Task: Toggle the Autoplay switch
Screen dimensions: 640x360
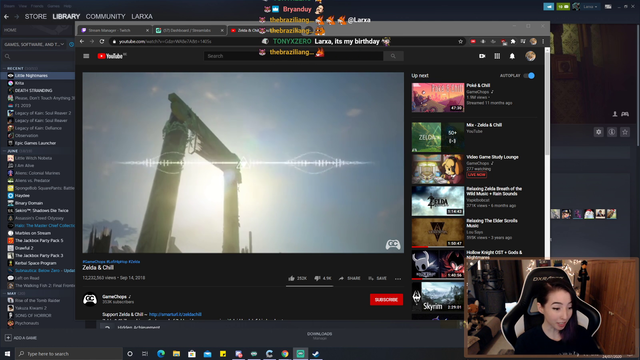Action: point(529,76)
